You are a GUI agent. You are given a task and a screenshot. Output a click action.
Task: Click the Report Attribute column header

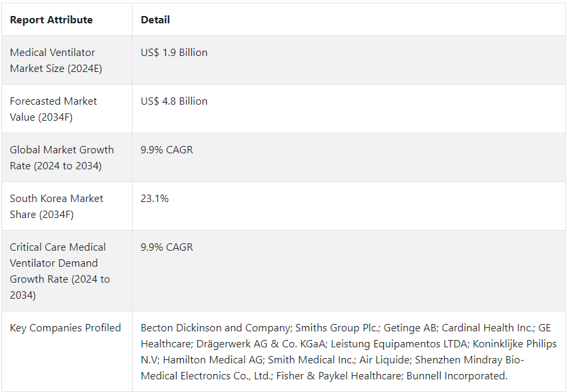click(x=51, y=19)
